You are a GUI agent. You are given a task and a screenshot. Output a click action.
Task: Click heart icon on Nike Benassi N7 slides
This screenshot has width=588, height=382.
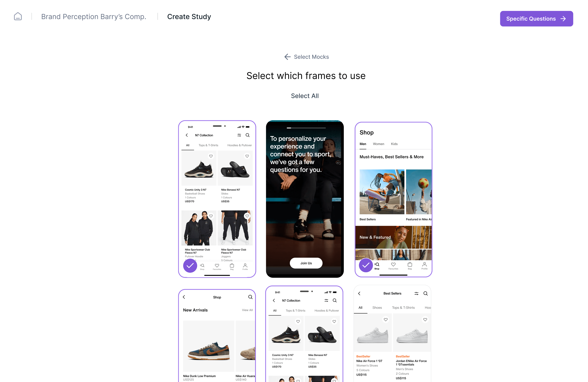[x=247, y=156]
